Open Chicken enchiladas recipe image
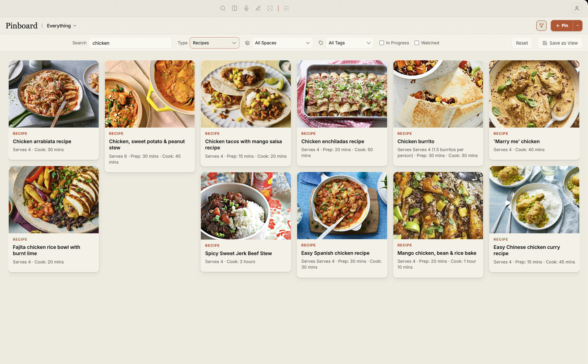This screenshot has width=588, height=364. 342,94
